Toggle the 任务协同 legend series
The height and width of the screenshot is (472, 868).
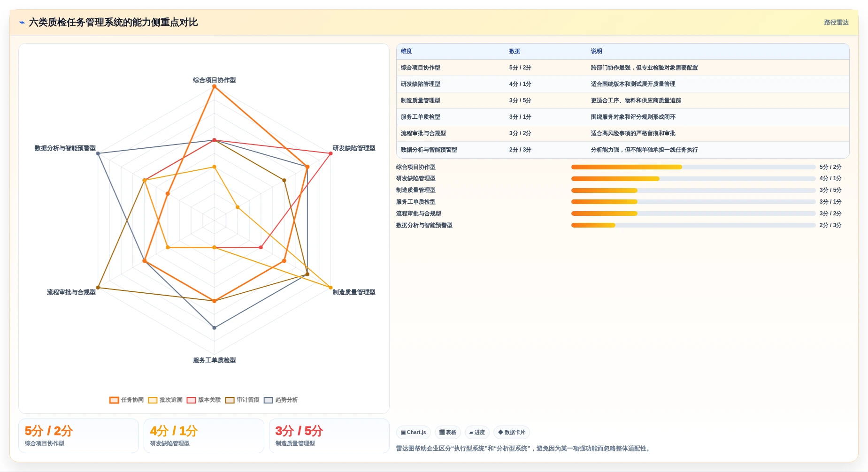click(127, 400)
